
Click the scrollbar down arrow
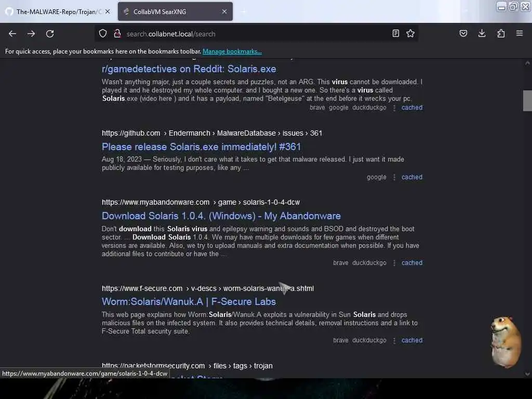pos(527,374)
